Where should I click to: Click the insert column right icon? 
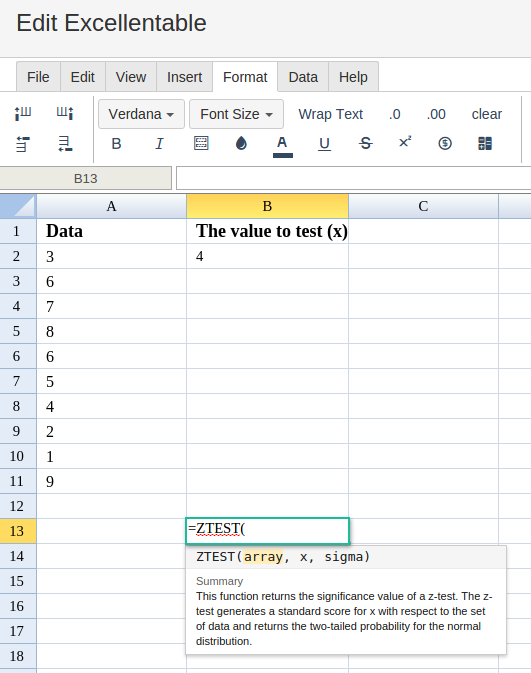65,113
